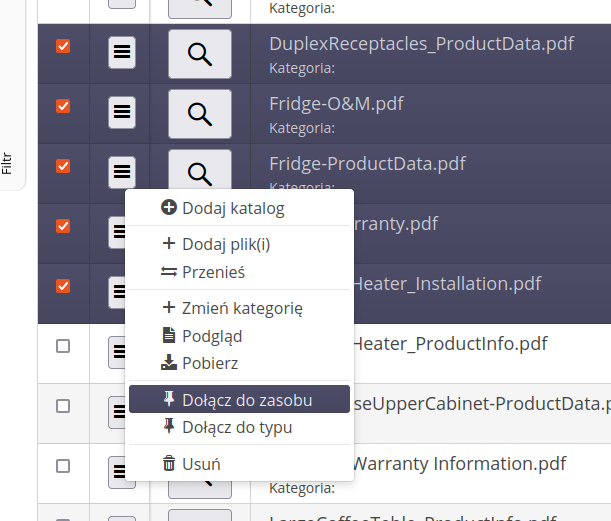Click 'Dołącz do typu' menu entry
This screenshot has width=611, height=521.
pos(236,427)
